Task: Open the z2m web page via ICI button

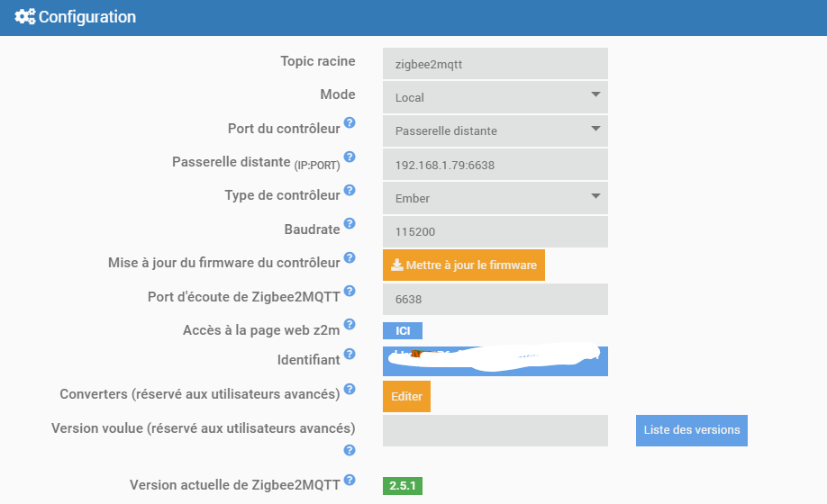Action: pos(403,330)
